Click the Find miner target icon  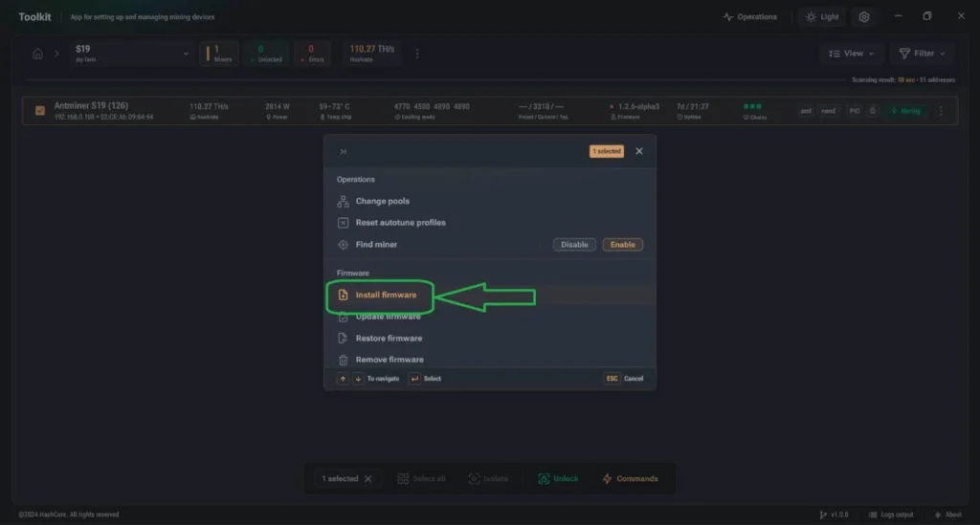pos(343,245)
